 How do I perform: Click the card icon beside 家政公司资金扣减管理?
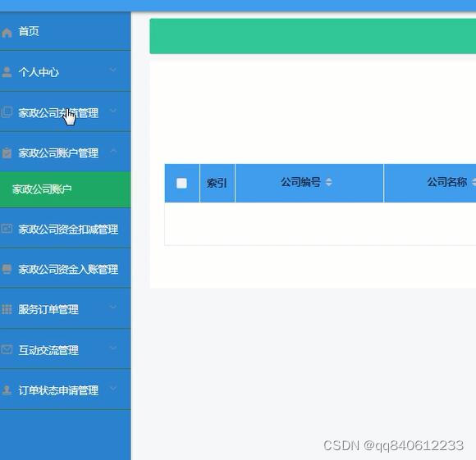[x=7, y=228]
